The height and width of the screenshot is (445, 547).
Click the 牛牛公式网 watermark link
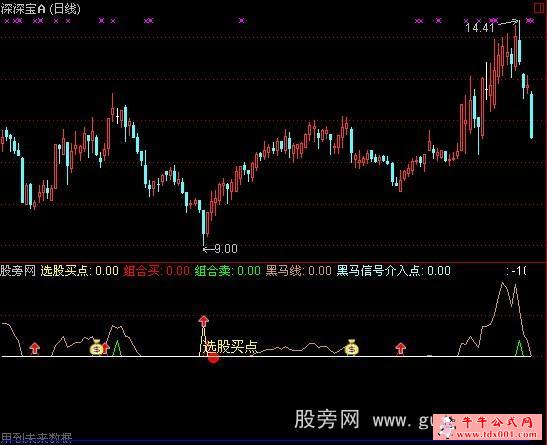tap(496, 422)
